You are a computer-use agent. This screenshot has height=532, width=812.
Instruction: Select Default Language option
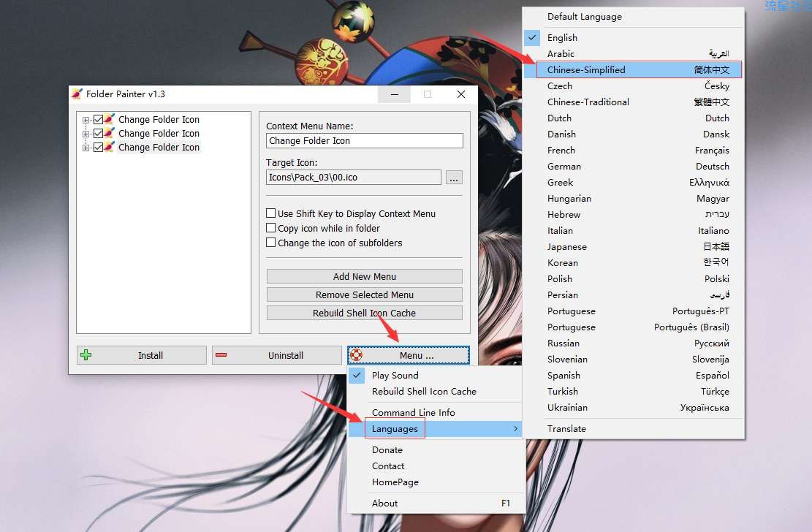point(634,17)
